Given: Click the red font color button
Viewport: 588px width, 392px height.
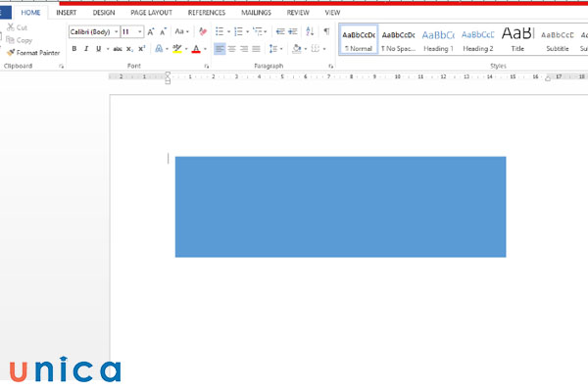Looking at the screenshot, I should point(195,48).
